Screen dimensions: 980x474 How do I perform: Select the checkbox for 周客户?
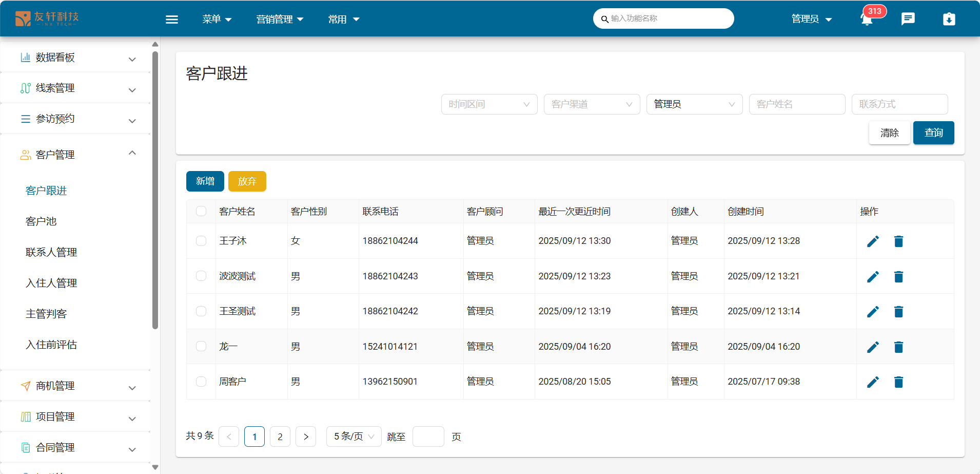(201, 382)
